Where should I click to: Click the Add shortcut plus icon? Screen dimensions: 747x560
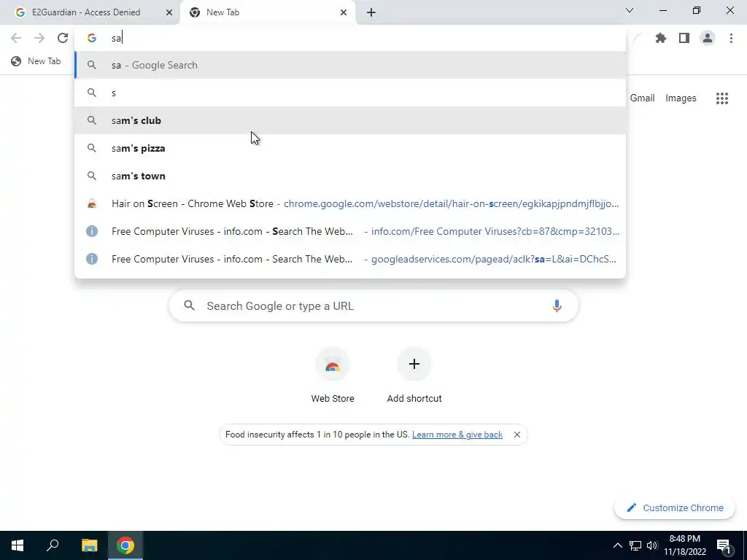point(414,365)
